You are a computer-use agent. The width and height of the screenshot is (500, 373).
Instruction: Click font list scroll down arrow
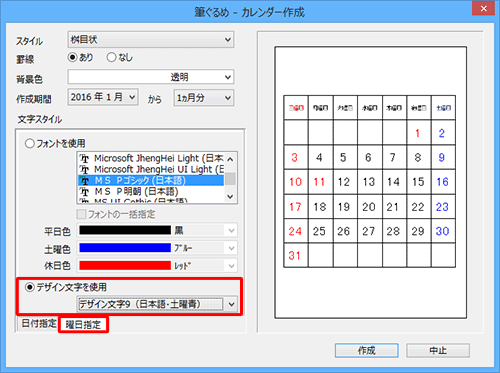click(230, 197)
